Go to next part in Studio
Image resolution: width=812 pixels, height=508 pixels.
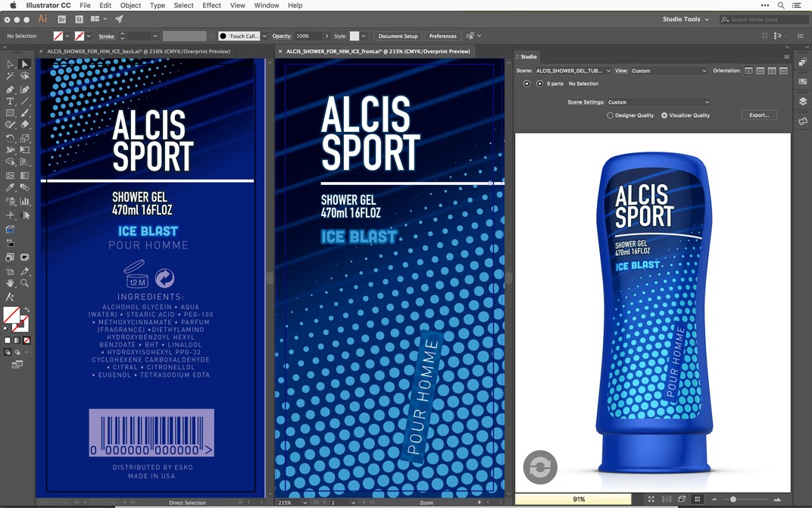tap(539, 83)
